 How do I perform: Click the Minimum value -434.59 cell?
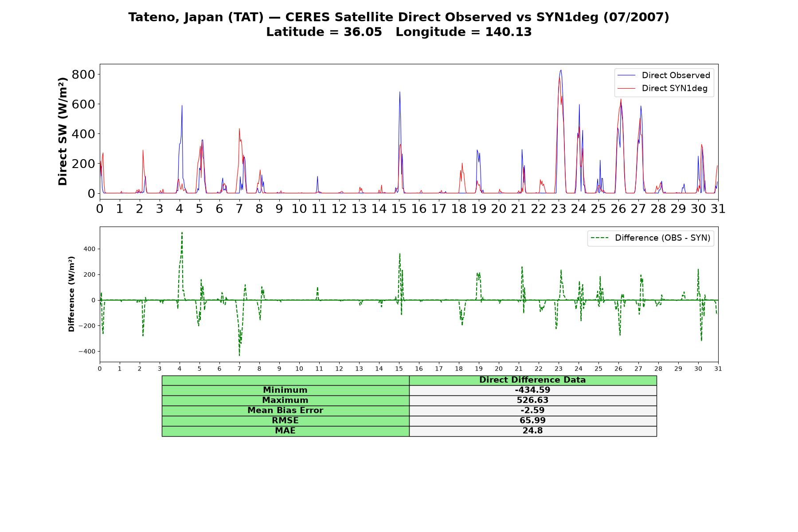click(x=532, y=390)
